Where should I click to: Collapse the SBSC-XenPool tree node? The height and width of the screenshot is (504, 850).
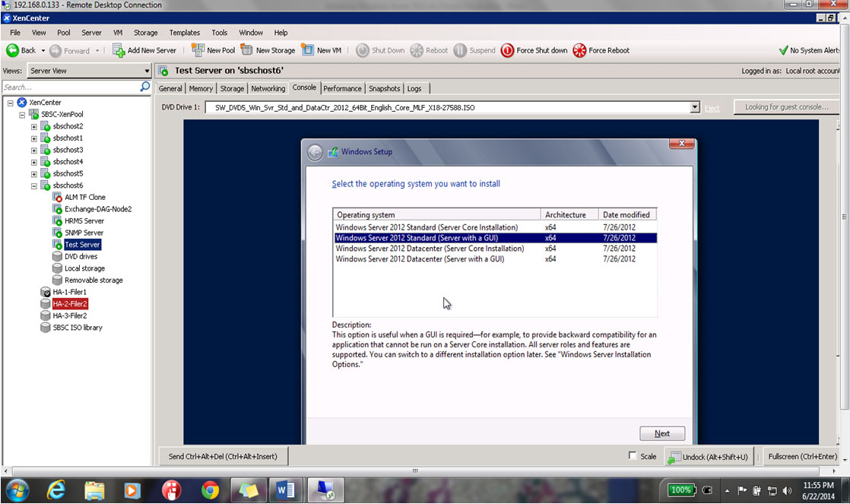(x=22, y=114)
